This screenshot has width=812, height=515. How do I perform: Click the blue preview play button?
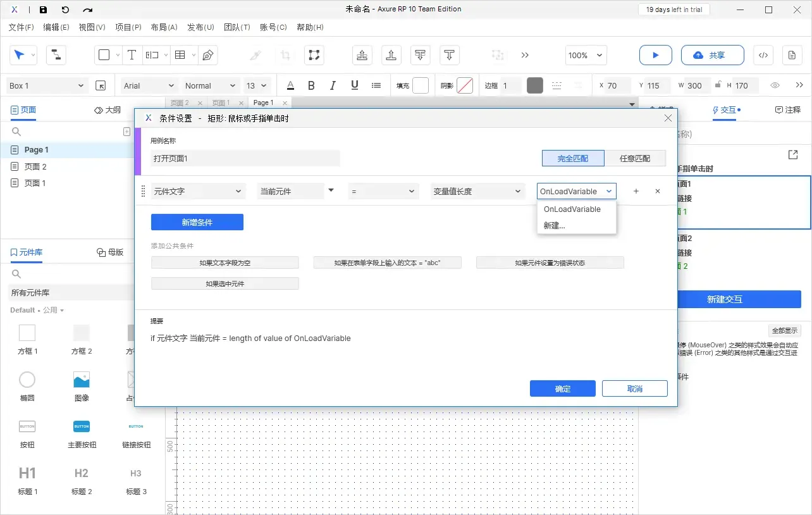(655, 55)
